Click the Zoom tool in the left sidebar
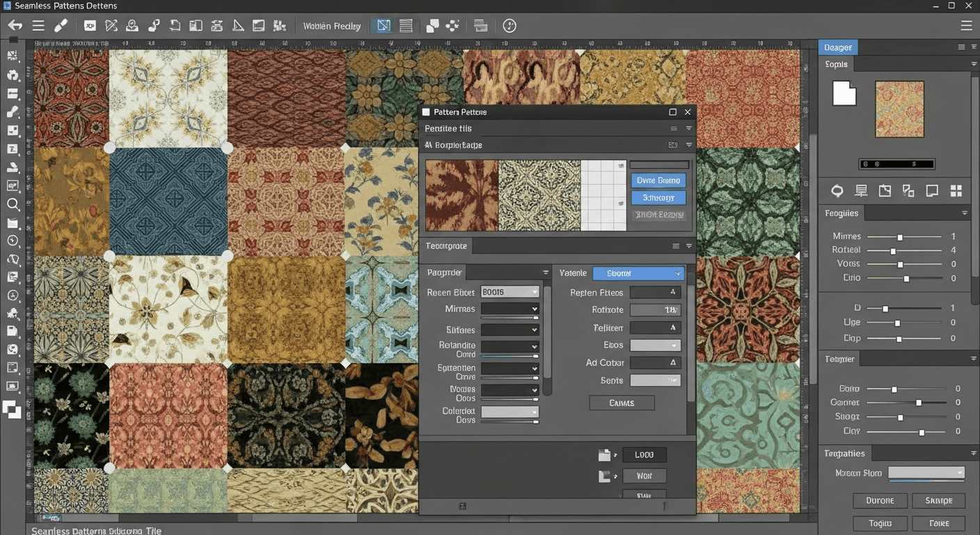 pyautogui.click(x=13, y=204)
